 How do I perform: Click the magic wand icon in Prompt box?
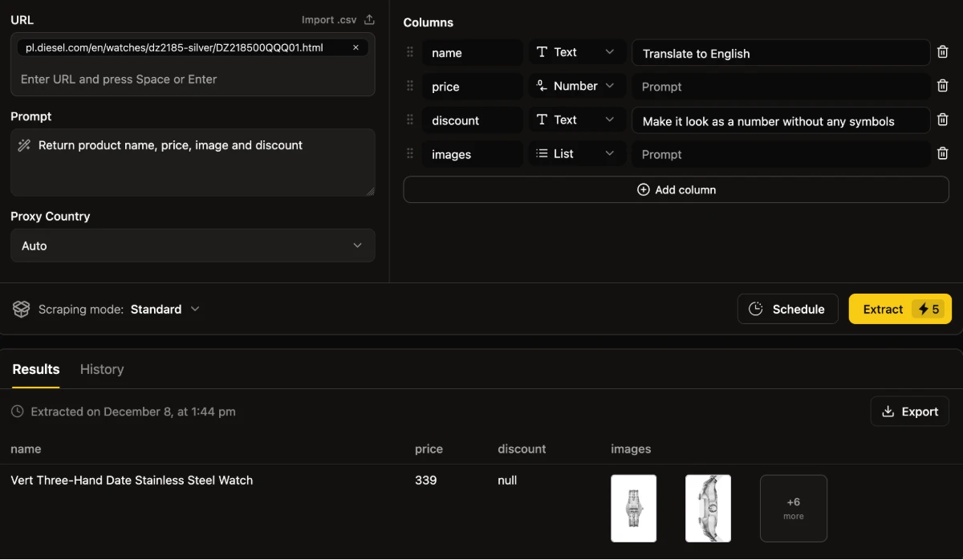tap(24, 145)
